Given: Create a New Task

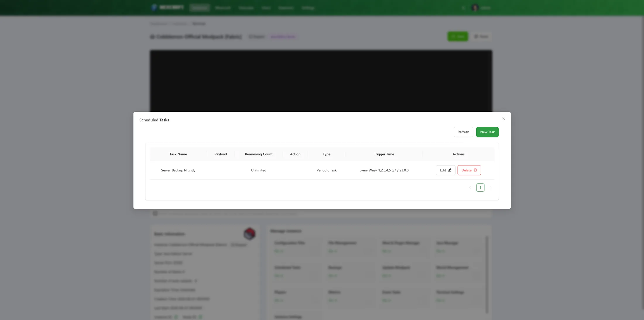Looking at the screenshot, I should 487,132.
